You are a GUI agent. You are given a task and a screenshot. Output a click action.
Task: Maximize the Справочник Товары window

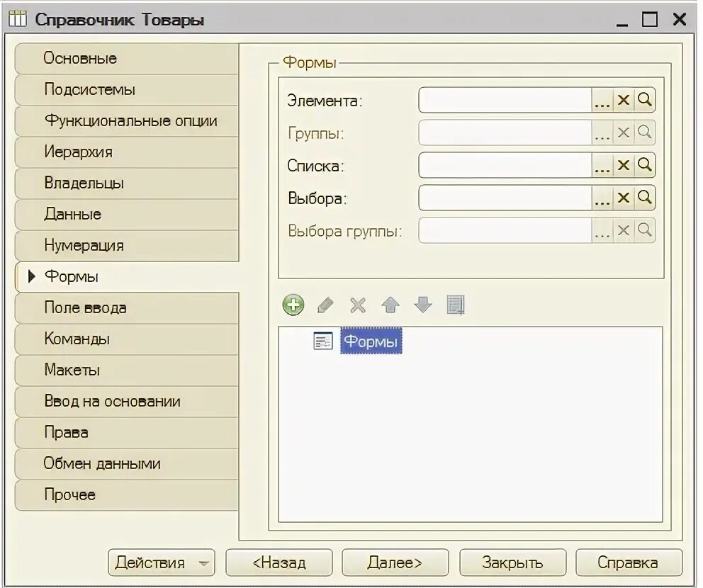point(650,19)
